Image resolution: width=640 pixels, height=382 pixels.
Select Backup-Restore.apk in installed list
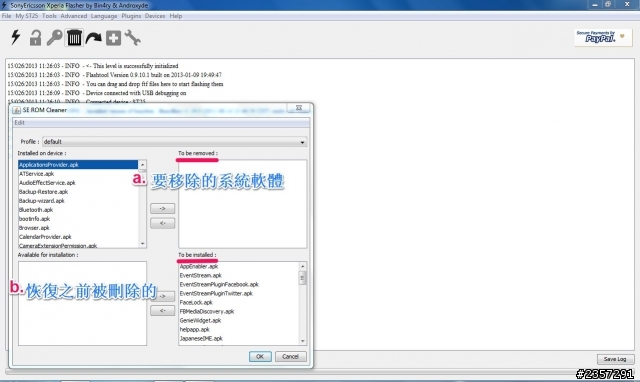pos(78,191)
